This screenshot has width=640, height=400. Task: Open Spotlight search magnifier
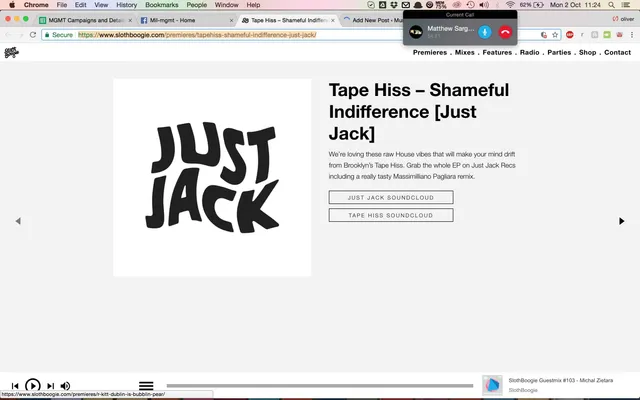tap(611, 5)
